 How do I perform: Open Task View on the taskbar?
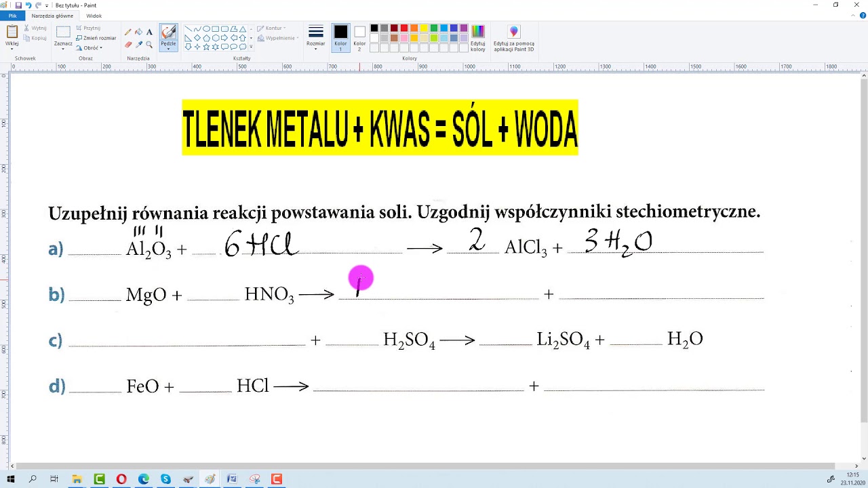[x=54, y=479]
